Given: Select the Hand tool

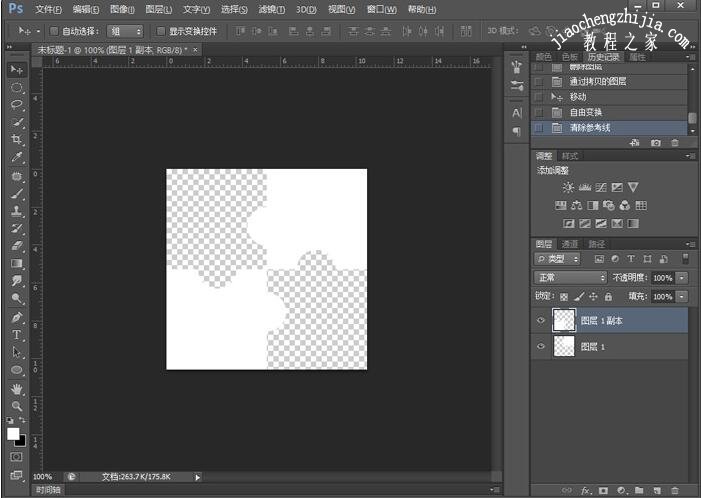Looking at the screenshot, I should click(17, 388).
